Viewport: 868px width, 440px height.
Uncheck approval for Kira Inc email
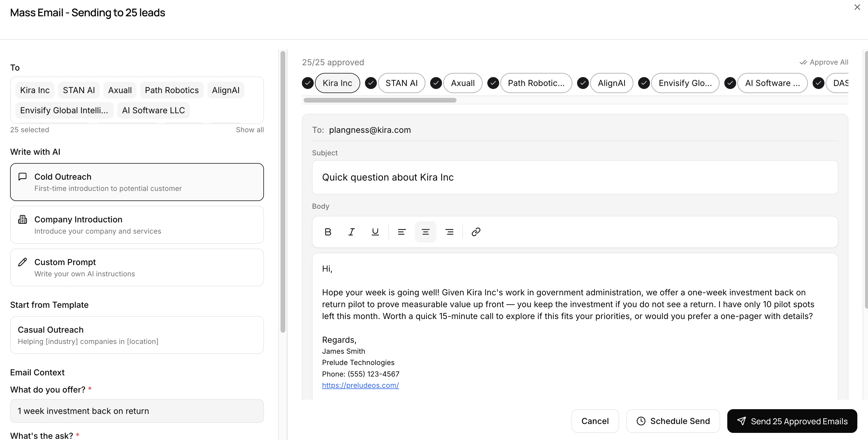tap(307, 83)
